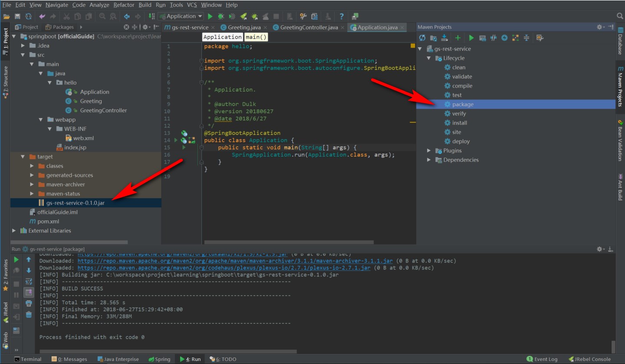The width and height of the screenshot is (625, 364).
Task: Click the Search Everywhere magnifier icon
Action: pyautogui.click(x=620, y=16)
